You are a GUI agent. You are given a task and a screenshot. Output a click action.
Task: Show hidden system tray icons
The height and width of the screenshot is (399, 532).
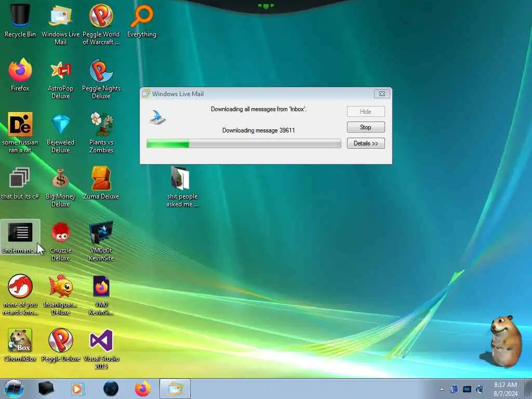click(442, 390)
